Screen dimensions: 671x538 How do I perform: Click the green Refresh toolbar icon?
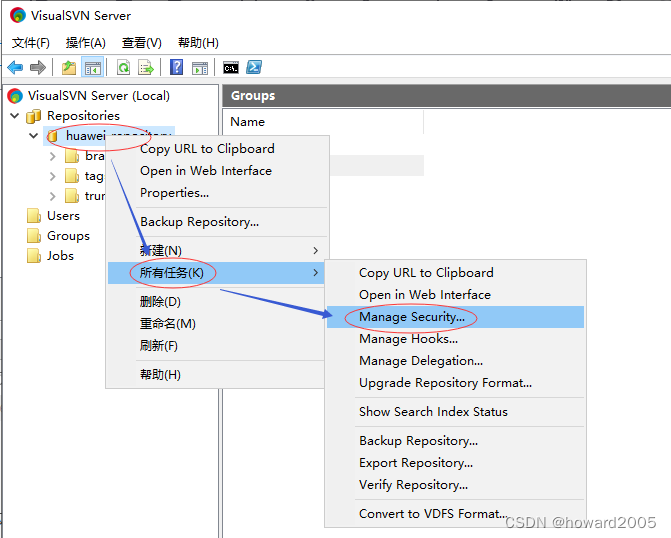(x=124, y=68)
